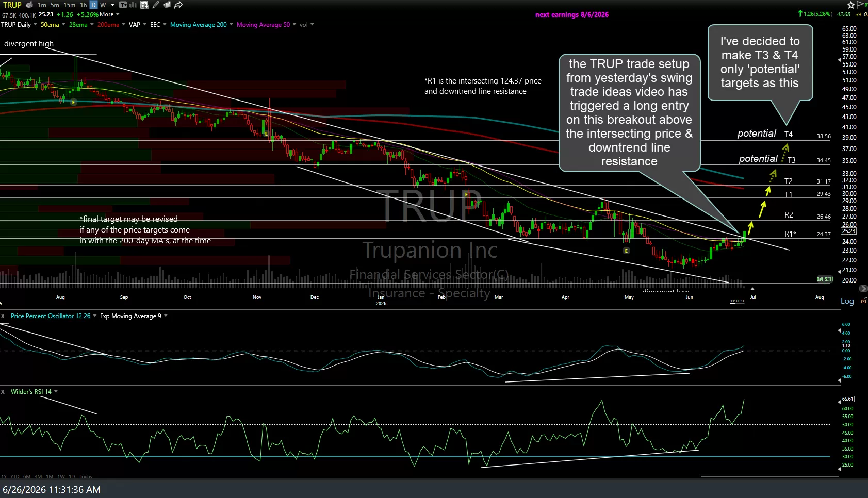Set chart range to 6M
This screenshot has height=498, width=868.
27,476
